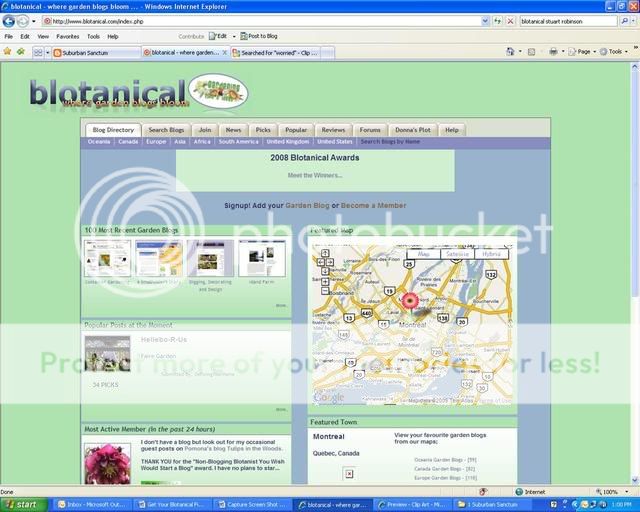Open the Tools menu in menu bar
Viewport: 640px width, 512px height.
point(93,36)
